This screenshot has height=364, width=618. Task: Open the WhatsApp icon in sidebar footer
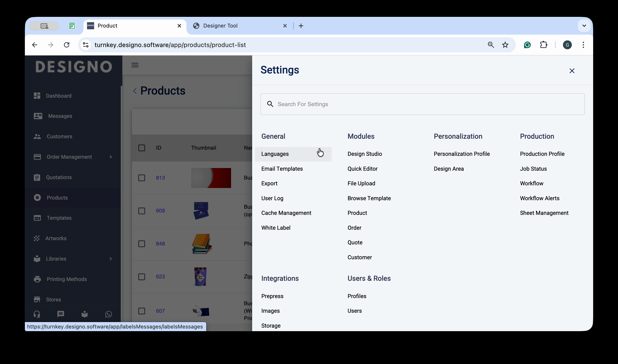[108, 314]
